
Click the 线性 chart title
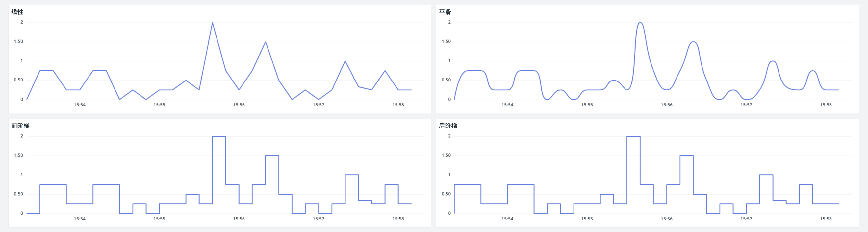17,12
